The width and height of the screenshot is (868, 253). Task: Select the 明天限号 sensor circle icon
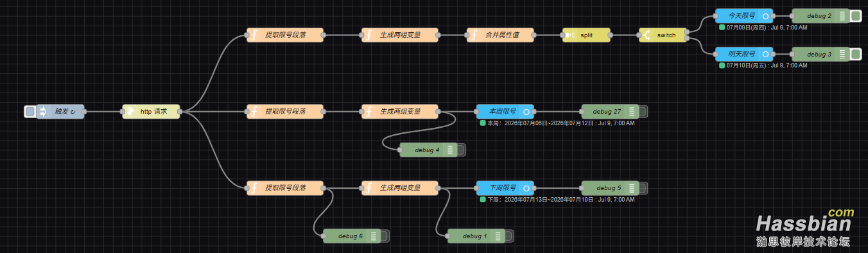point(765,55)
